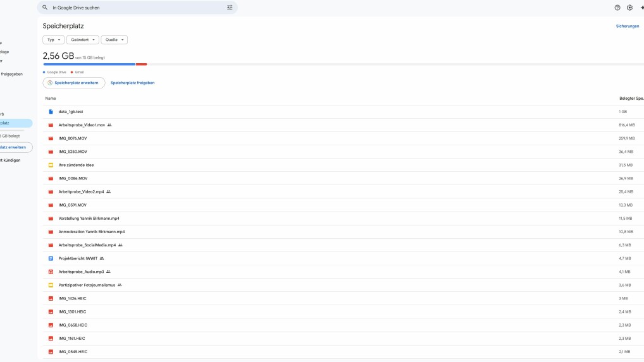
Task: Click video icon of Arbeitsprobe_SocialMedia.mp4
Action: click(51, 244)
